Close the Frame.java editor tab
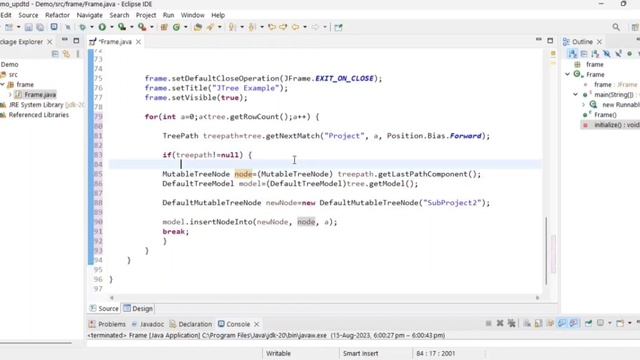Screen dimensions: 640x360 pyautogui.click(x=138, y=42)
